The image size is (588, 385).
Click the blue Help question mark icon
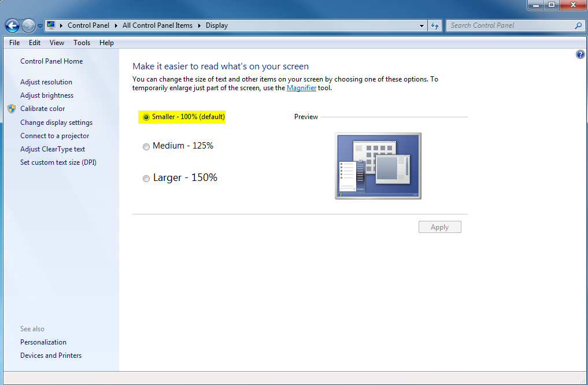580,54
